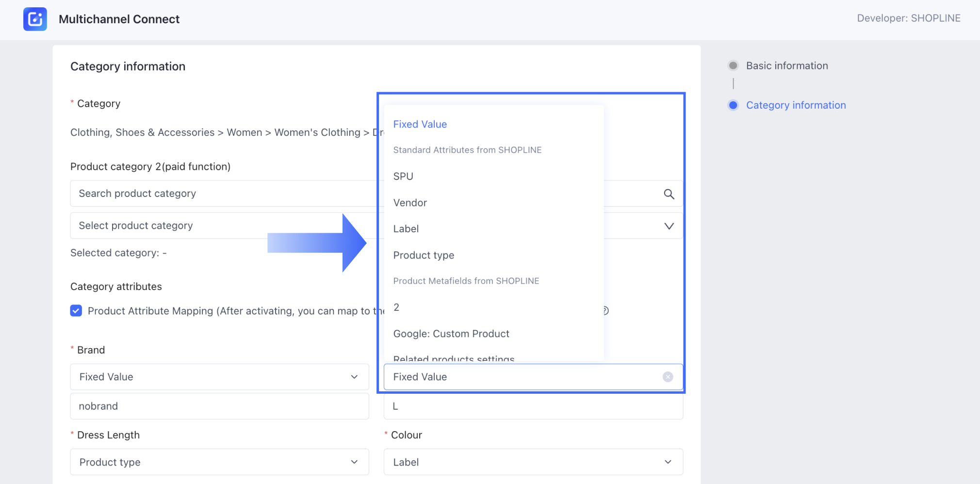Viewport: 980px width, 484px height.
Task: Select Vendor option in the attribute list
Action: click(410, 203)
